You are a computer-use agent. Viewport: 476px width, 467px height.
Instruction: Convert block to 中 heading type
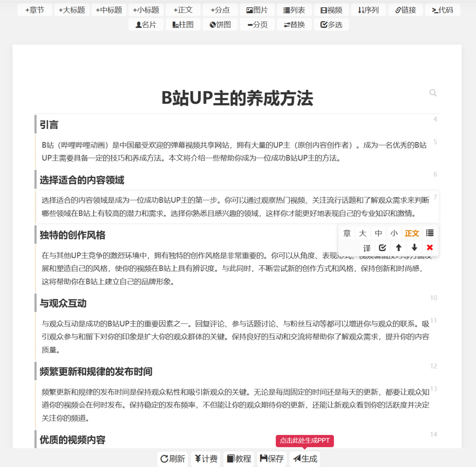[x=378, y=233]
